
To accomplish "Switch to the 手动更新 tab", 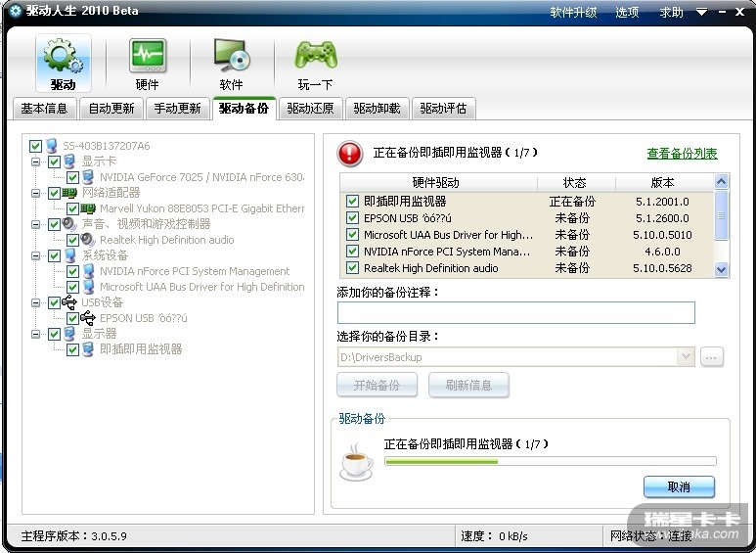I will [x=177, y=108].
